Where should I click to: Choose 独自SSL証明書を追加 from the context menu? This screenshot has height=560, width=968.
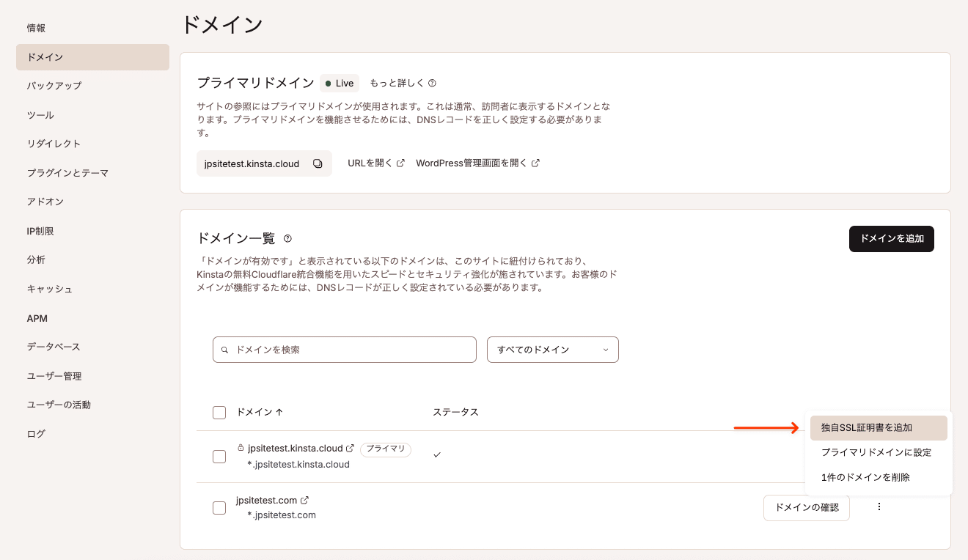[x=868, y=427]
